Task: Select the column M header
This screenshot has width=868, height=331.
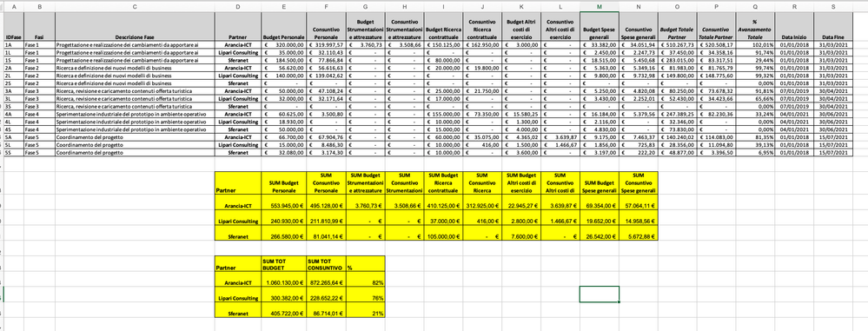Action: [600, 7]
